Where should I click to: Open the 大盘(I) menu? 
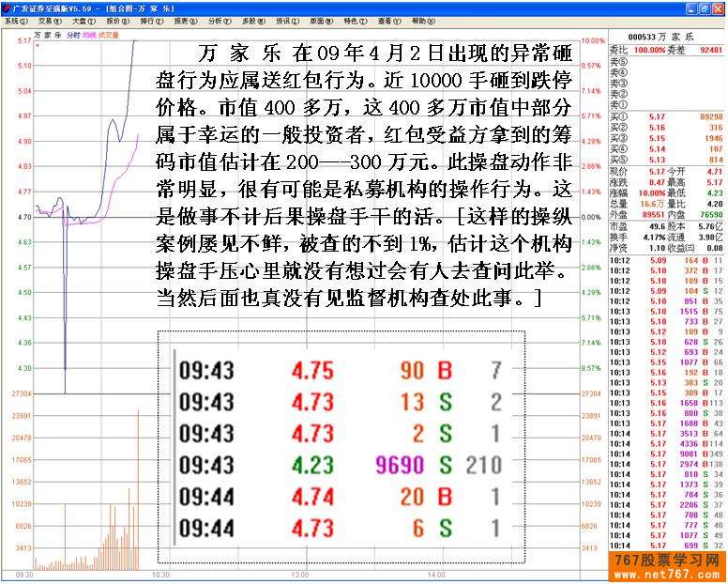84,20
